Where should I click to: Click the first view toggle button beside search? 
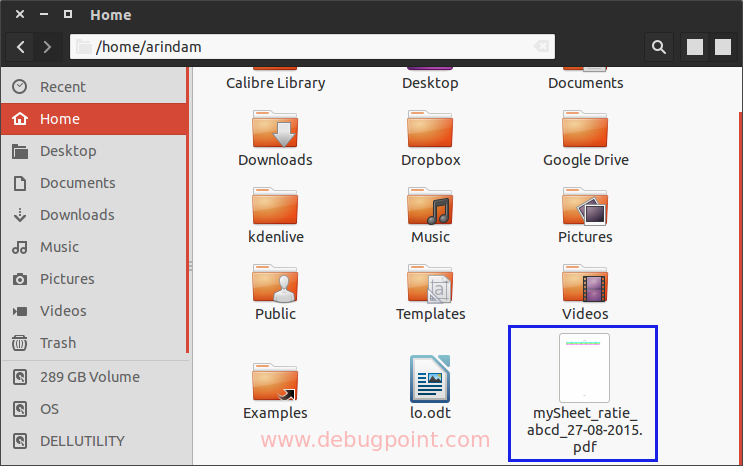tap(695, 47)
